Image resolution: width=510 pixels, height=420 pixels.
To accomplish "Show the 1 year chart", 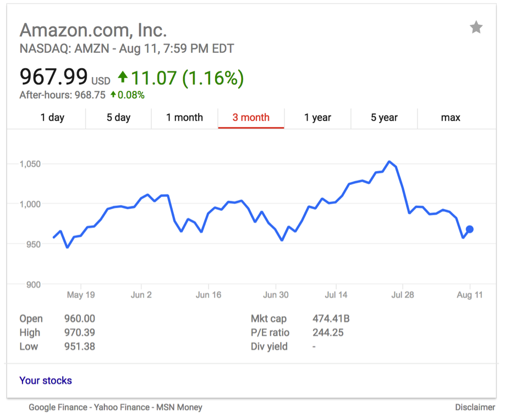I will coord(317,117).
